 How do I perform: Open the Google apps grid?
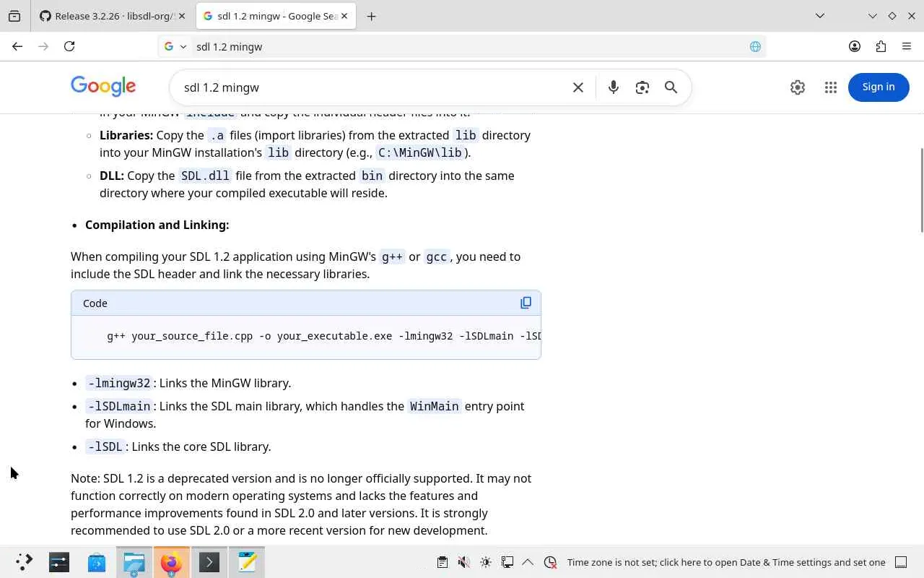[x=831, y=87]
